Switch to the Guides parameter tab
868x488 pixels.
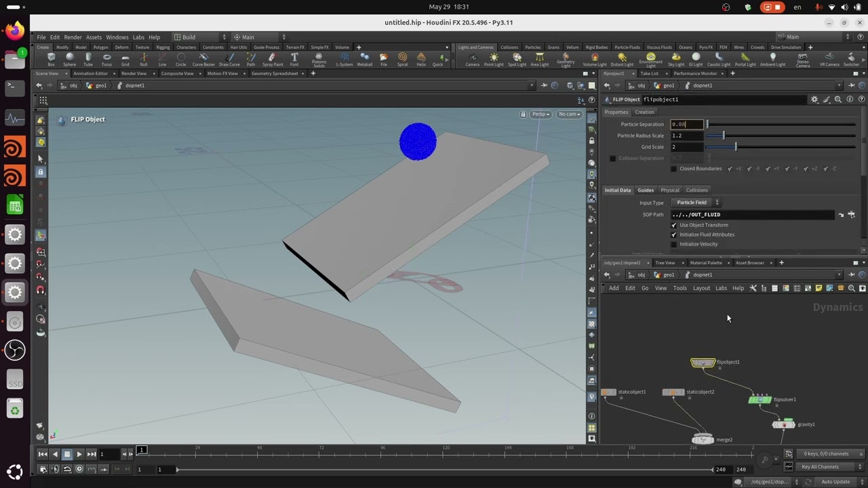click(646, 190)
